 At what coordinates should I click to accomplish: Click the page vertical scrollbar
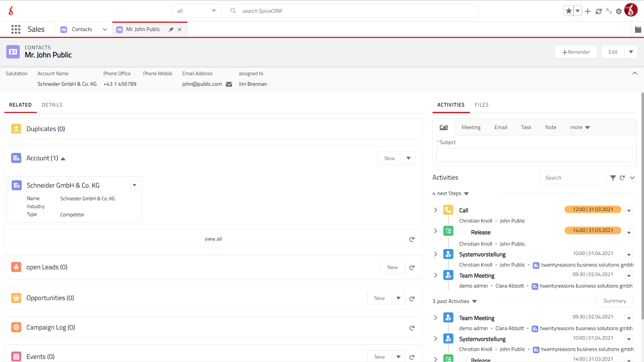[x=642, y=206]
